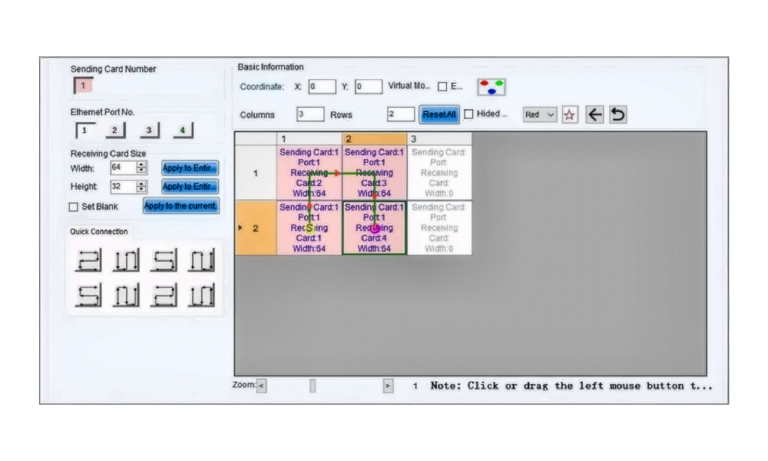Viewport: 768px width, 461px height.
Task: Select cell with Receiving Card 2
Action: (x=309, y=173)
